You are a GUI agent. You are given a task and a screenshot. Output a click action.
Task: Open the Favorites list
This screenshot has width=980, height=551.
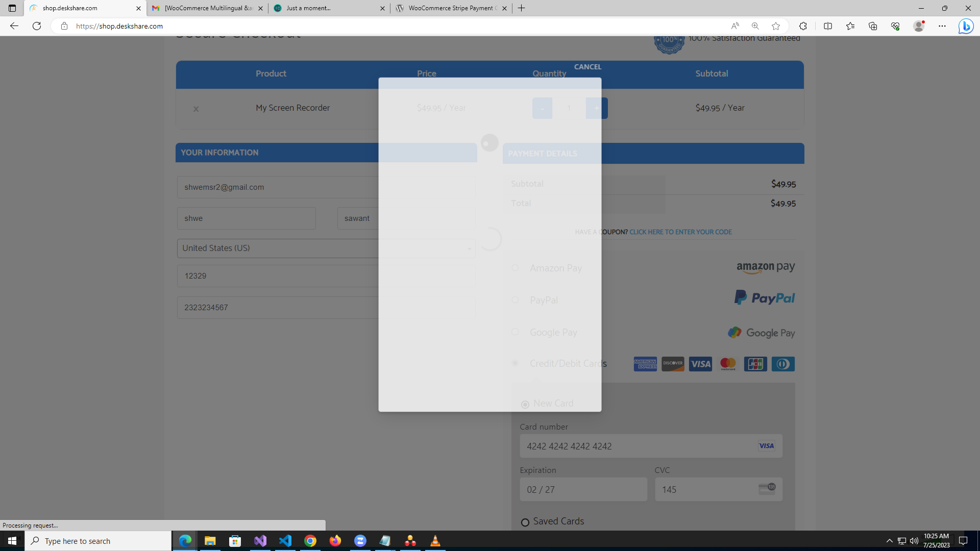click(x=850, y=26)
